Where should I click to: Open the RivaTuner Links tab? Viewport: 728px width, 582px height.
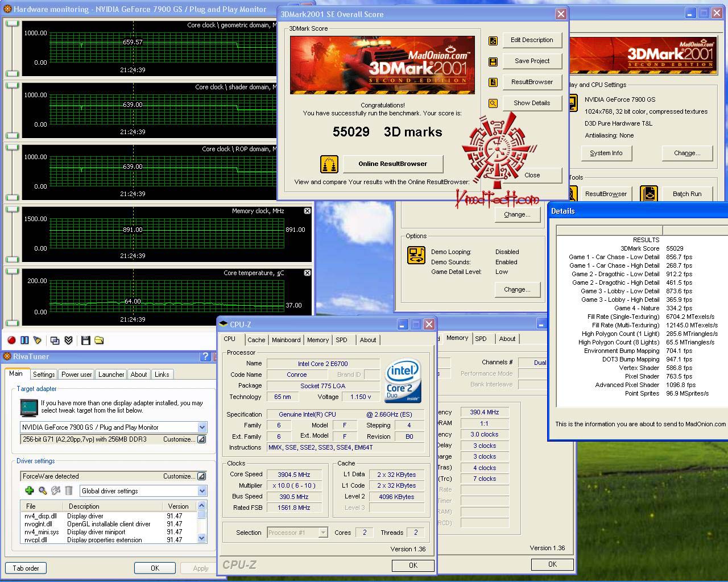(162, 375)
